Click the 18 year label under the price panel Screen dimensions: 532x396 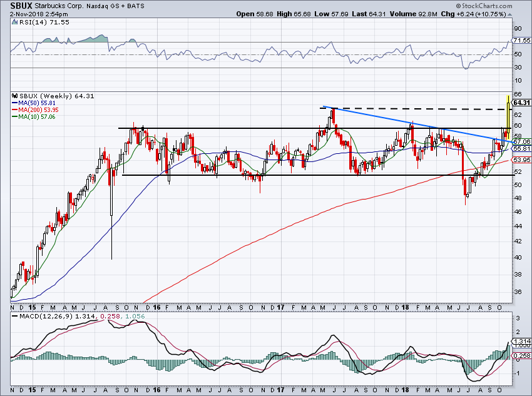coord(405,307)
